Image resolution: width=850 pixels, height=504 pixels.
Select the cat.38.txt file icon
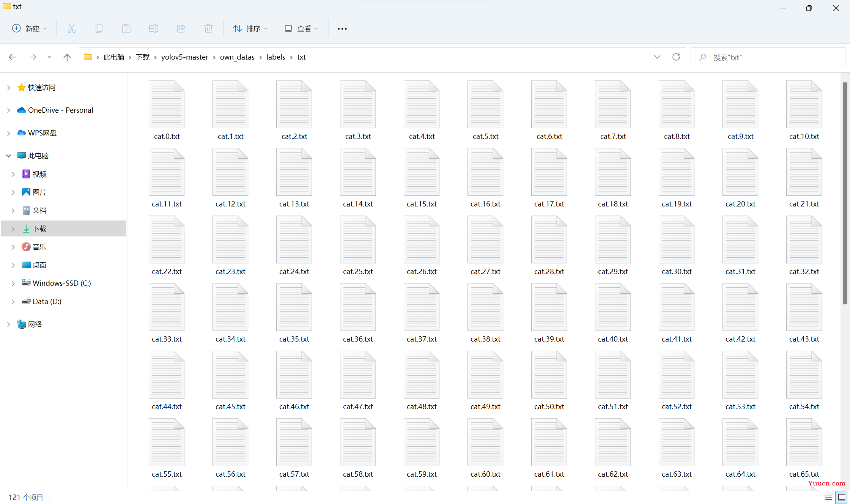pos(485,307)
